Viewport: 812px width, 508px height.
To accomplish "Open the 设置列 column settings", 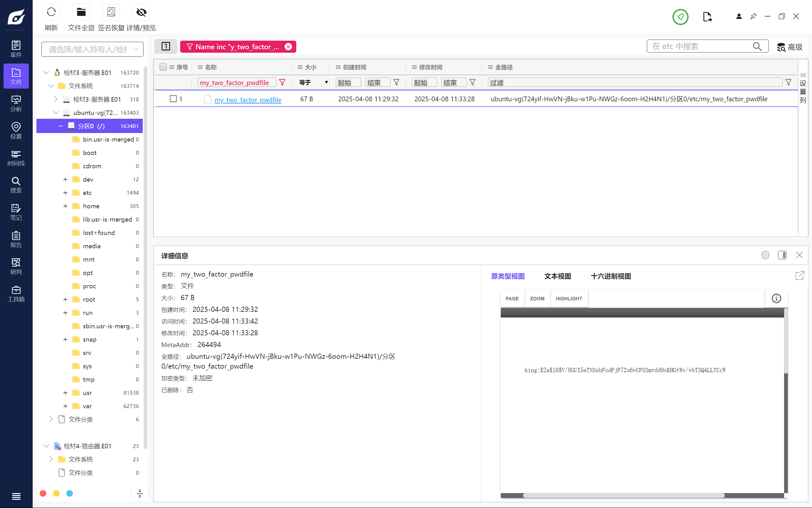I will (803, 88).
